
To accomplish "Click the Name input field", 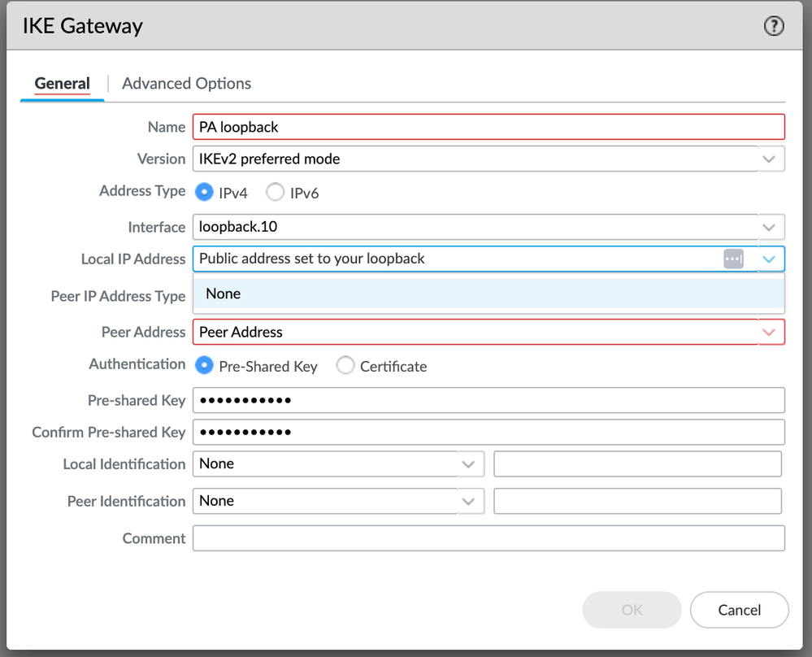I will pyautogui.click(x=488, y=127).
